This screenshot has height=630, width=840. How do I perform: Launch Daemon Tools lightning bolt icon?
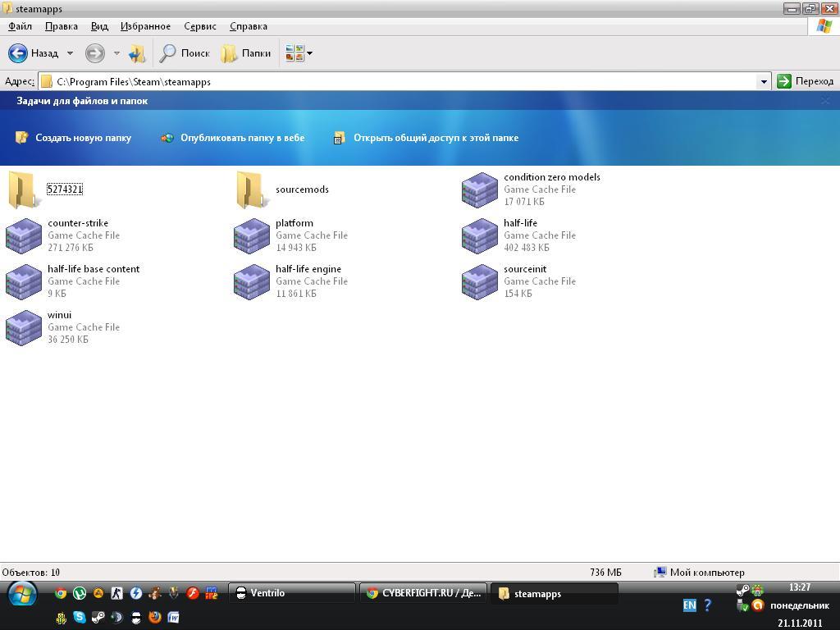[136, 593]
